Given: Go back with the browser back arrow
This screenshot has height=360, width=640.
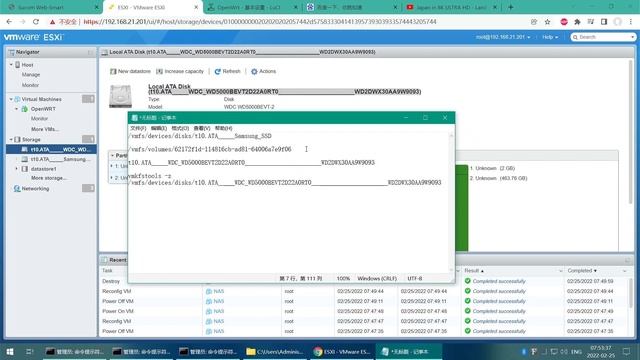Looking at the screenshot, I should coord(9,22).
